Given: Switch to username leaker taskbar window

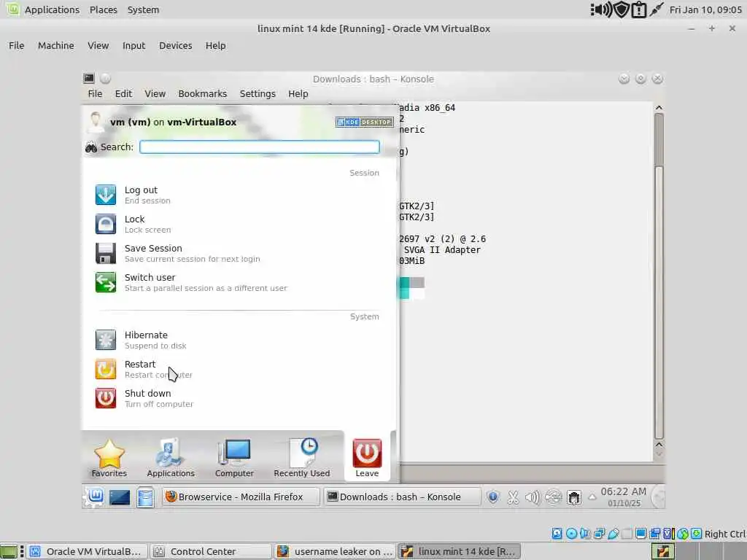Looking at the screenshot, I should (334, 551).
